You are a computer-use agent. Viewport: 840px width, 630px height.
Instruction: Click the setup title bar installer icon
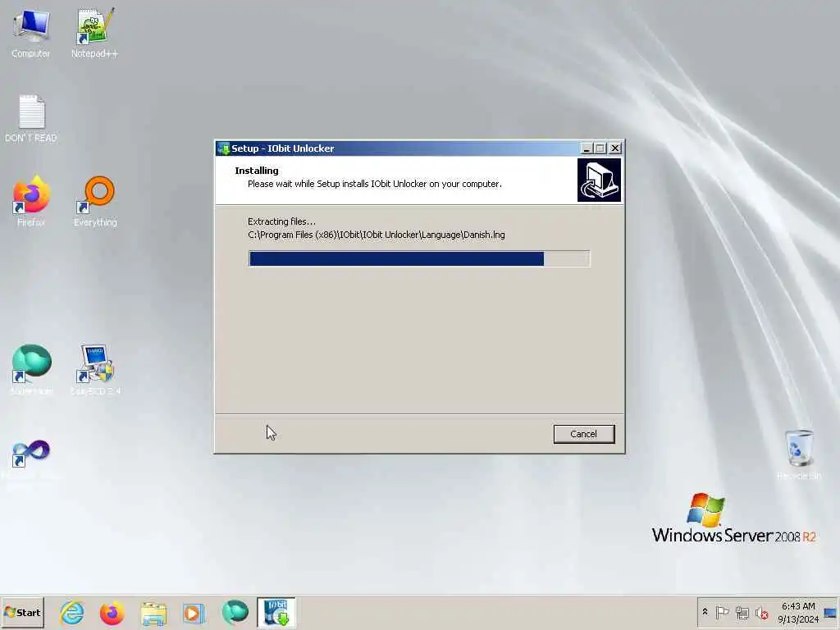tap(223, 148)
